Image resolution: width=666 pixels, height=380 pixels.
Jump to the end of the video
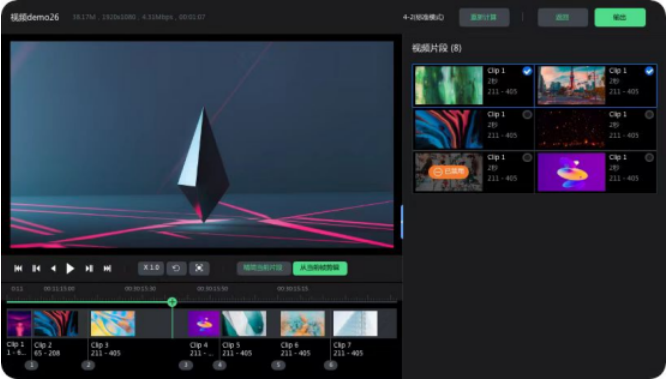coord(107,268)
